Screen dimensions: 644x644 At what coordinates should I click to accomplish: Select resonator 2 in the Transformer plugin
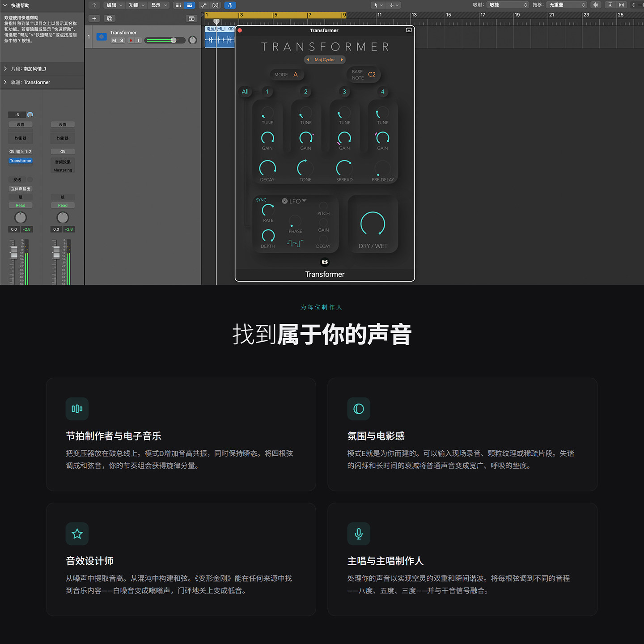pyautogui.click(x=306, y=92)
